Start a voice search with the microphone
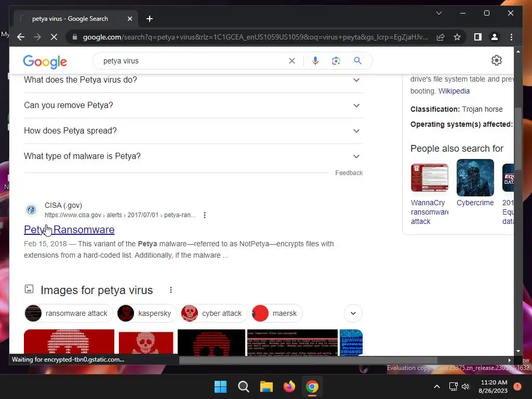The image size is (532, 399). click(x=315, y=61)
